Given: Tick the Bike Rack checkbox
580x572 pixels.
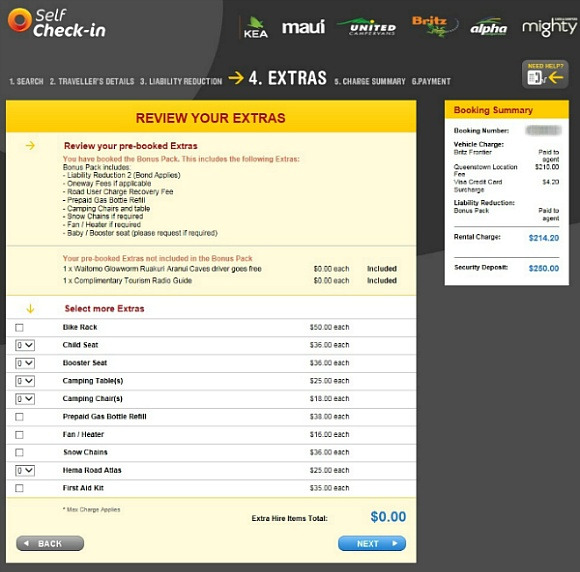Looking at the screenshot, I should coord(19,327).
